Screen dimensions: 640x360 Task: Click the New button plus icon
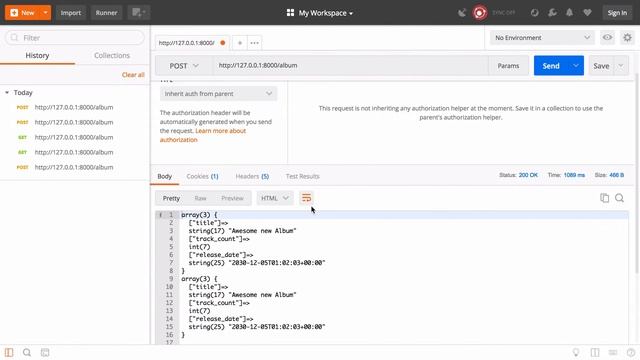point(14,13)
